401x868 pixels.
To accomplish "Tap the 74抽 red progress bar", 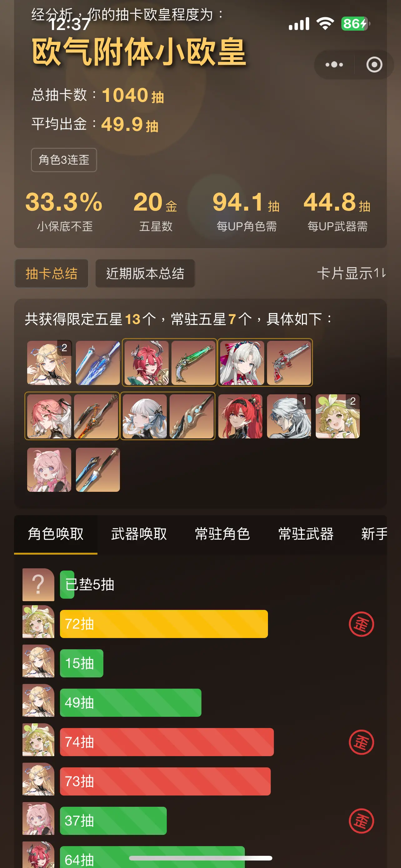I will 167,742.
